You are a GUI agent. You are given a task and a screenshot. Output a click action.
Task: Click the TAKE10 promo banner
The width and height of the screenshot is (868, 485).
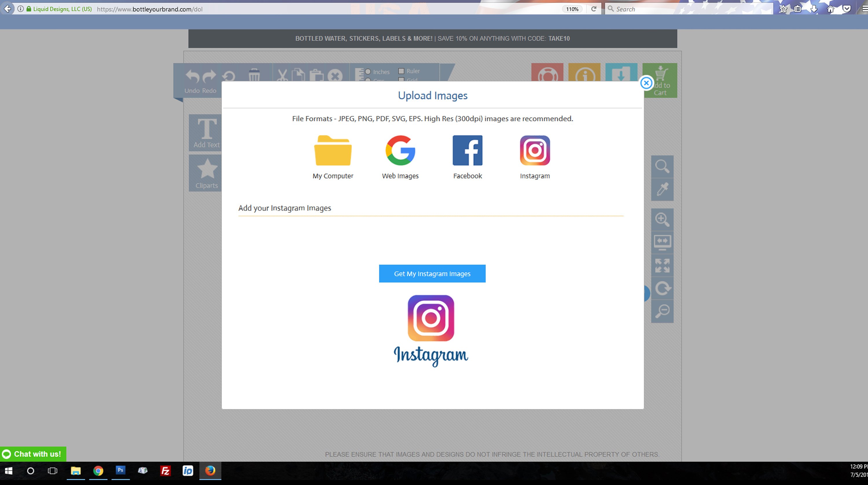tap(432, 38)
